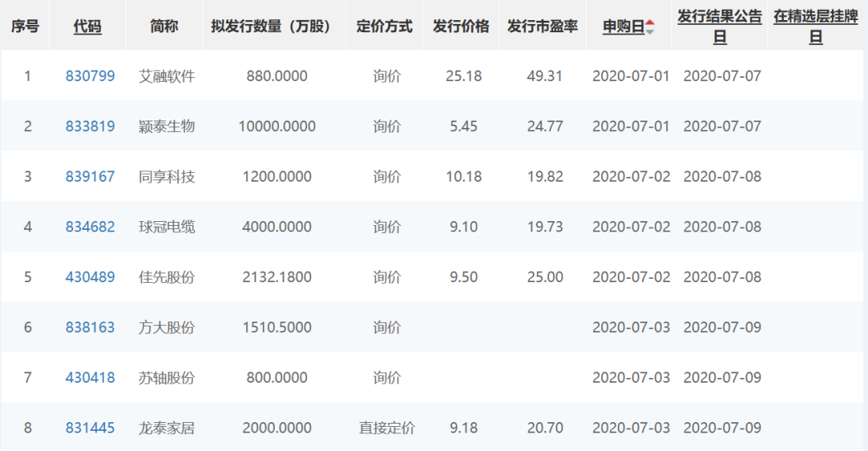Viewport: 868px width, 451px height.
Task: Click subscription date of 方大股份 row
Action: tap(631, 327)
